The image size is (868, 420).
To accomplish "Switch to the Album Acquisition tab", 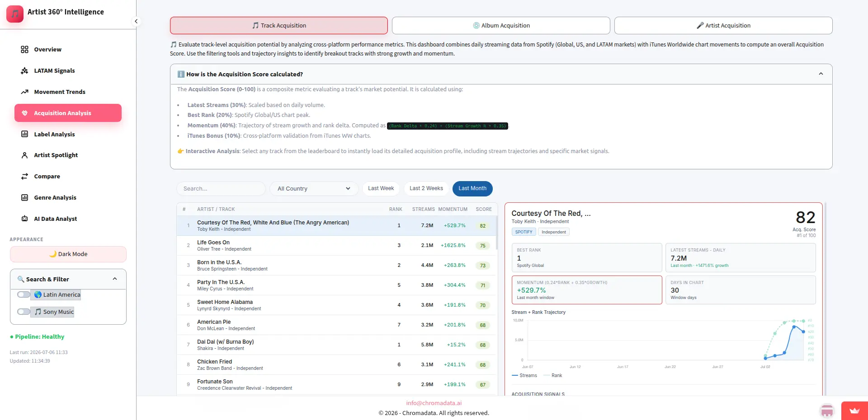I will coord(501,25).
